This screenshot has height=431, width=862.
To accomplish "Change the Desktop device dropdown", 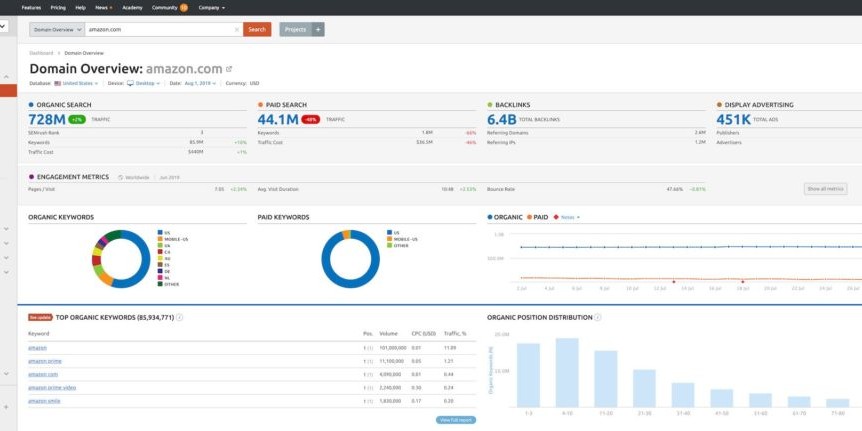I will pyautogui.click(x=148, y=84).
